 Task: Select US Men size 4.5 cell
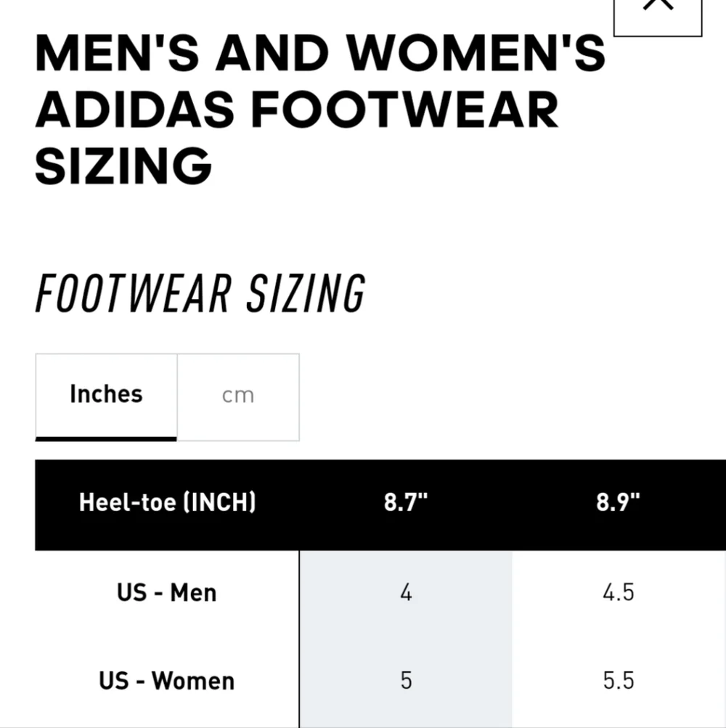pyautogui.click(x=619, y=593)
